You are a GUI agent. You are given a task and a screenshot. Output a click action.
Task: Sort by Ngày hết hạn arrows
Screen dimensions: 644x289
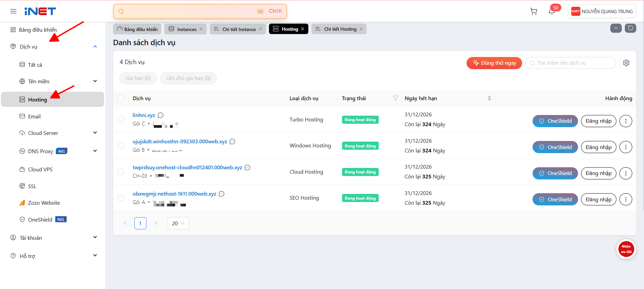pos(489,98)
